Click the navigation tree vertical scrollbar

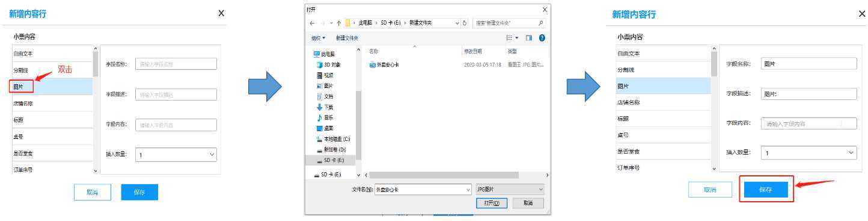pos(359,125)
